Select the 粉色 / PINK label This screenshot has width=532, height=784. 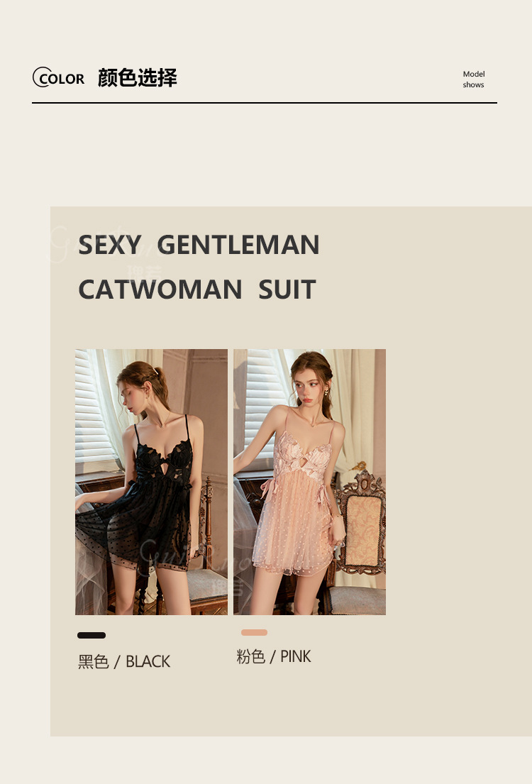(x=274, y=656)
